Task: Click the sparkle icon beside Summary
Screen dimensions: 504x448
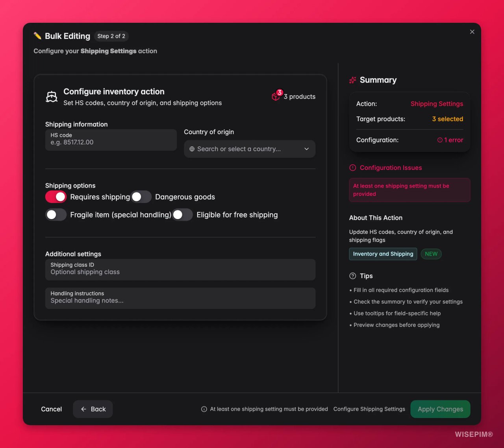Action: click(x=353, y=80)
